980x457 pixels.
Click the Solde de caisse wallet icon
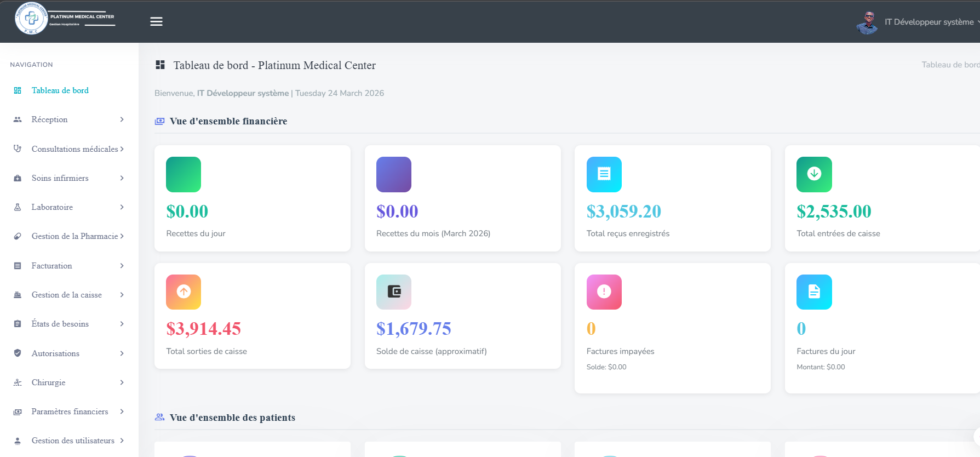click(x=394, y=292)
